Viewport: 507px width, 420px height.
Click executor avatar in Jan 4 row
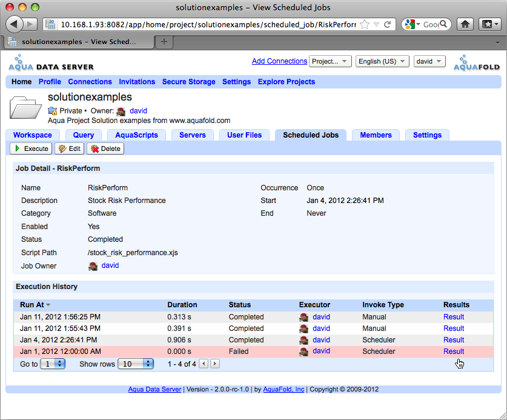pos(303,341)
